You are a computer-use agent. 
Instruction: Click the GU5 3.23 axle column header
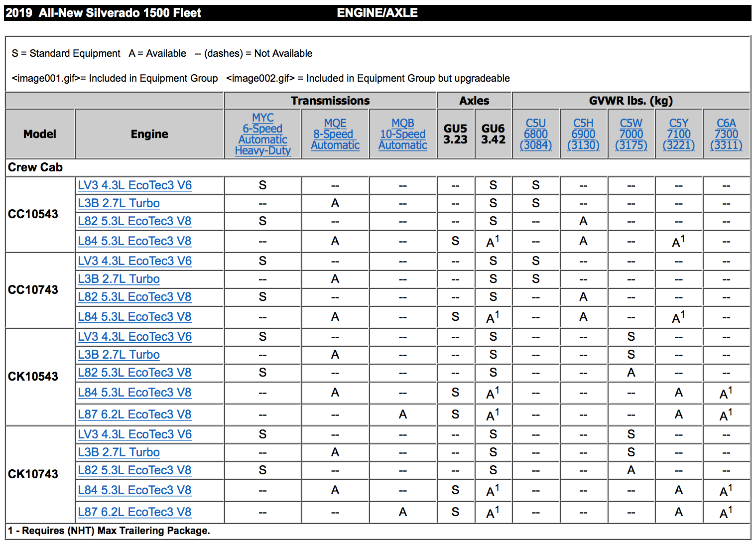point(455,134)
